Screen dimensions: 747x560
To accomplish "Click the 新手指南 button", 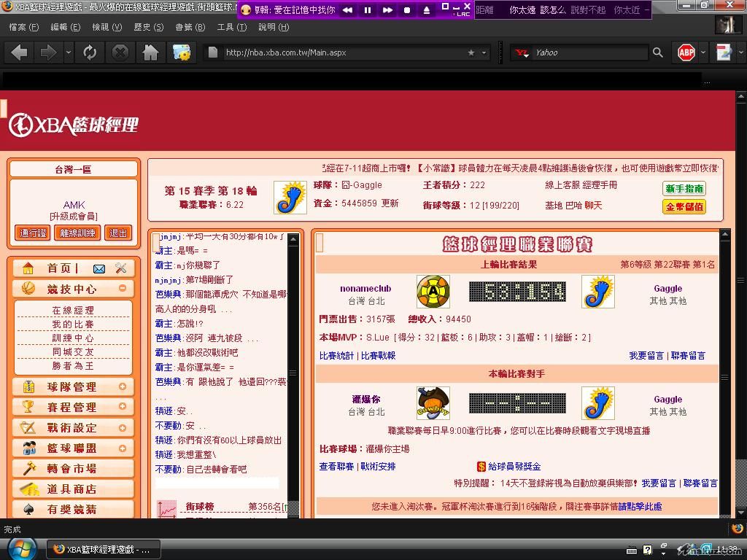I will tap(684, 188).
